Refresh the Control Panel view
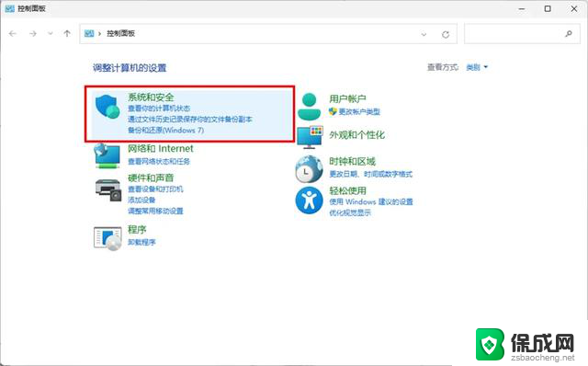 446,35
